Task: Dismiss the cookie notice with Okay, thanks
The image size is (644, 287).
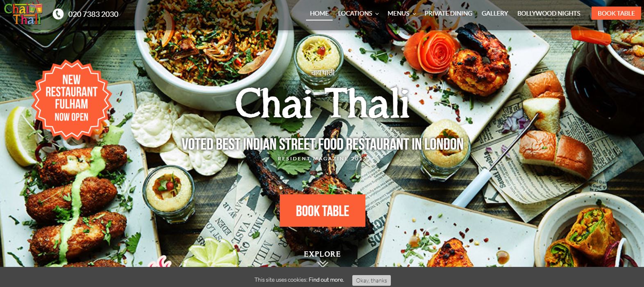Action: tap(371, 280)
